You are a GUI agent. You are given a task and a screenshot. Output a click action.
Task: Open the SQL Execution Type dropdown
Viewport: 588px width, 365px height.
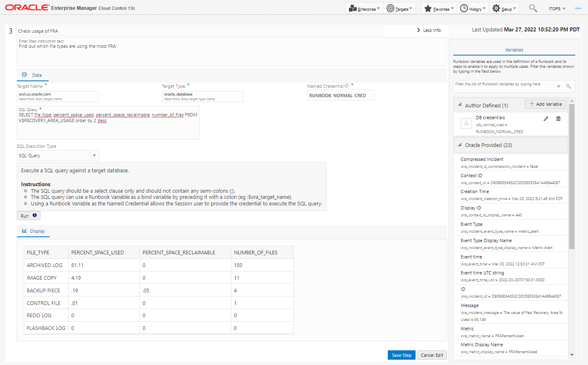click(94, 156)
